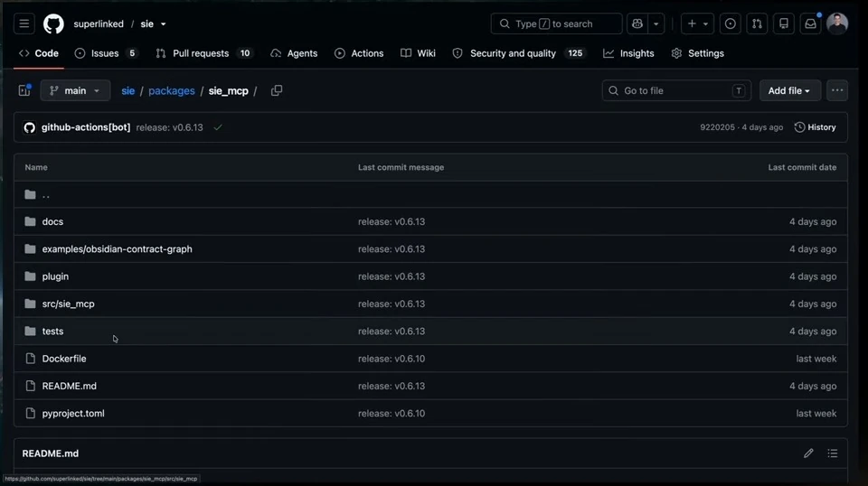The height and width of the screenshot is (486, 868).
Task: Open the docs folder
Action: point(52,221)
